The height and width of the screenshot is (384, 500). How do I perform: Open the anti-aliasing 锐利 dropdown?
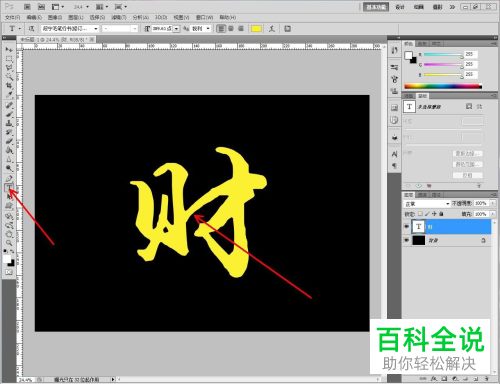click(x=208, y=29)
